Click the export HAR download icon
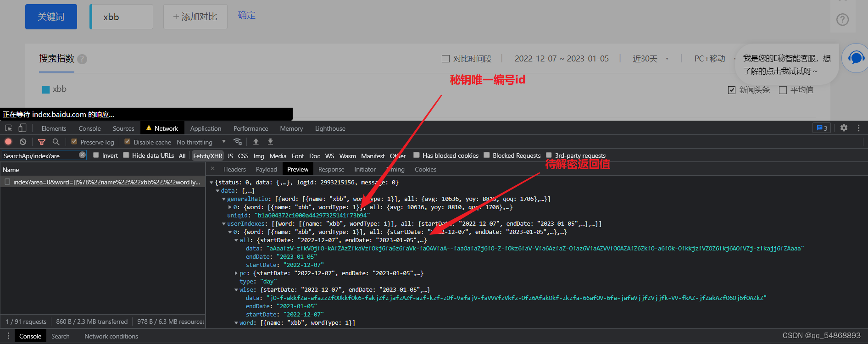Viewport: 868px width, 344px height. pos(270,142)
